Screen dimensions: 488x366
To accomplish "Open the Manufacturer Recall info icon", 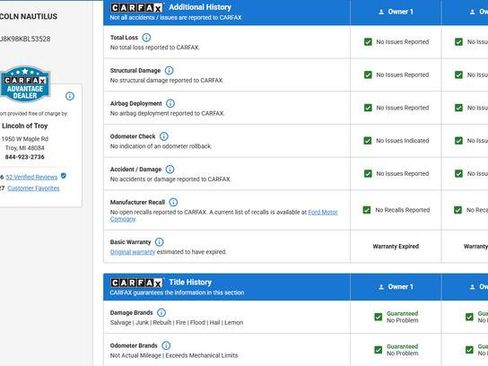I will (173, 202).
